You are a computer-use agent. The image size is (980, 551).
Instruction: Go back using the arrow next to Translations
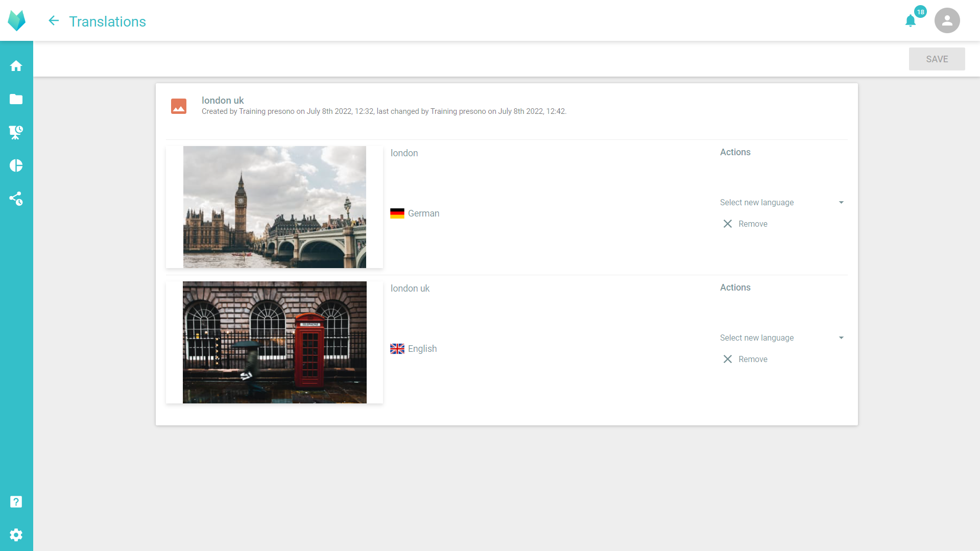pos(54,21)
